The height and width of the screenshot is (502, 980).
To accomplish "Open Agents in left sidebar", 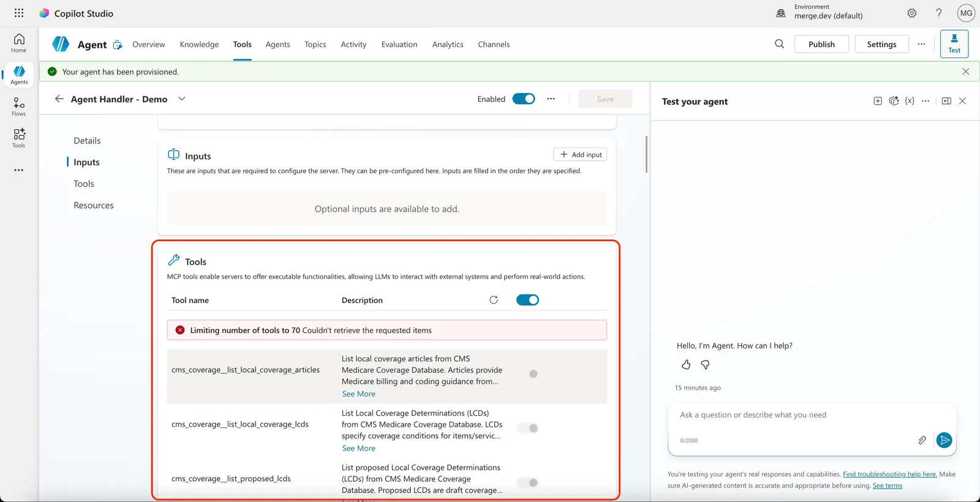I will coord(19,75).
